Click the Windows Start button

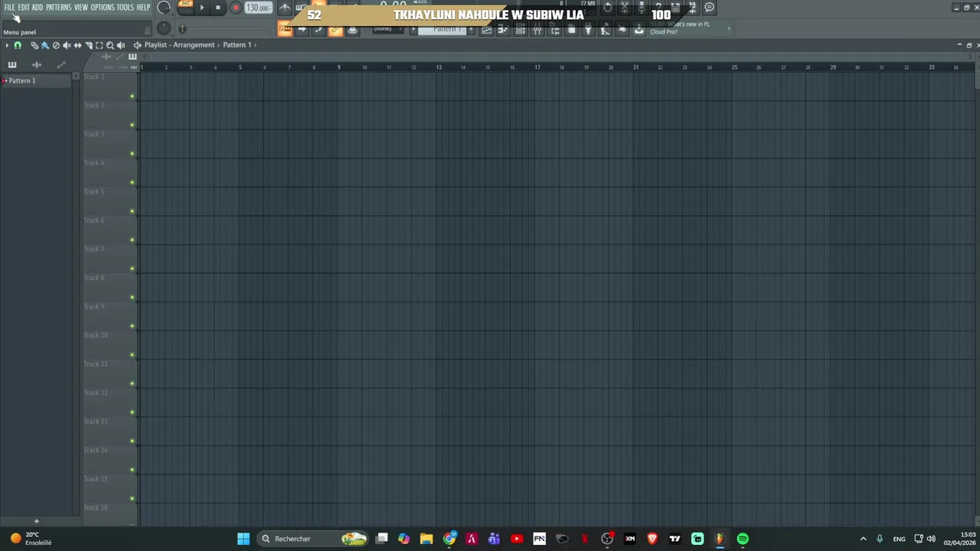243,539
